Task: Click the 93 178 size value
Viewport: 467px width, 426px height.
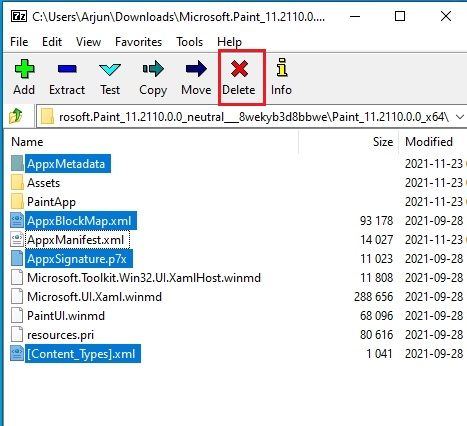Action: 377,221
